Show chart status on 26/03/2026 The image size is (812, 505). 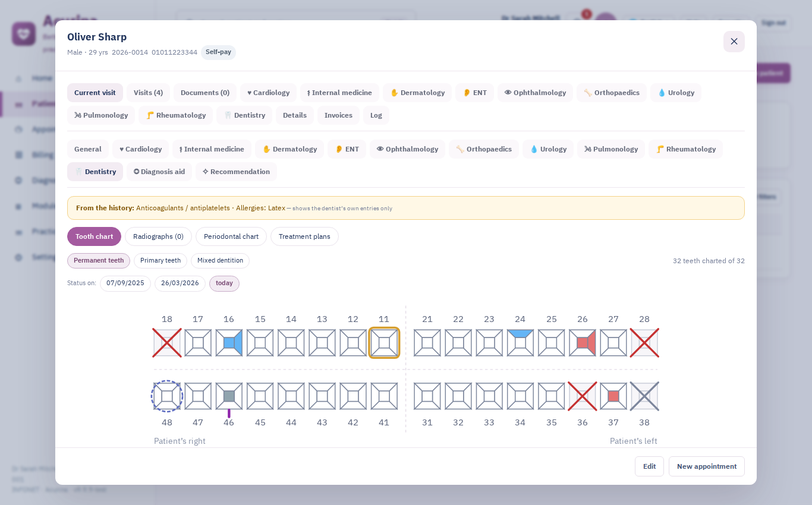(x=180, y=283)
